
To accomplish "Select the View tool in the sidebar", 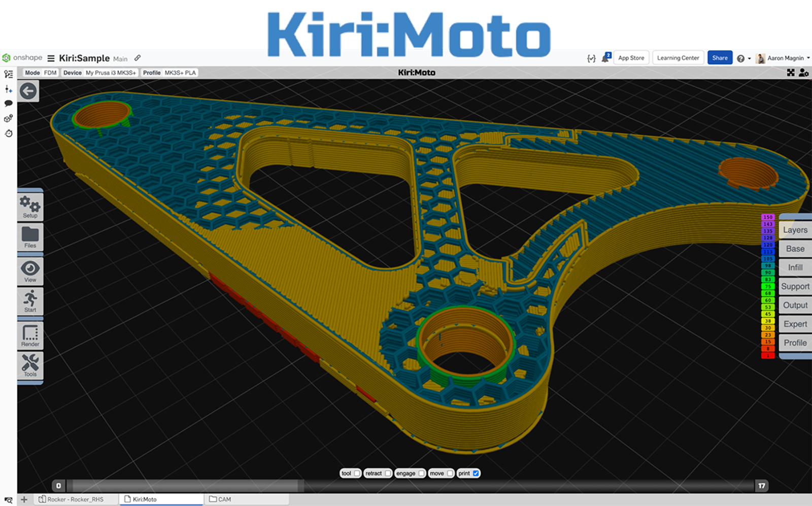I will point(30,272).
